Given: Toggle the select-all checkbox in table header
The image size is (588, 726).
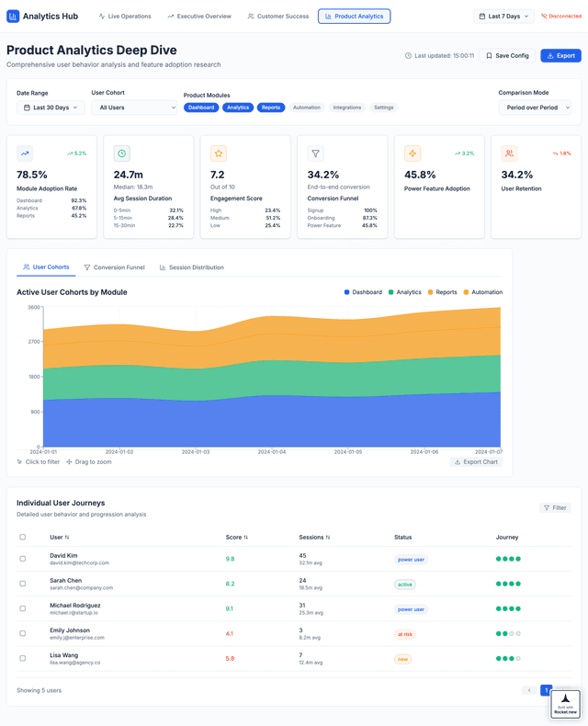Looking at the screenshot, I should (23, 537).
